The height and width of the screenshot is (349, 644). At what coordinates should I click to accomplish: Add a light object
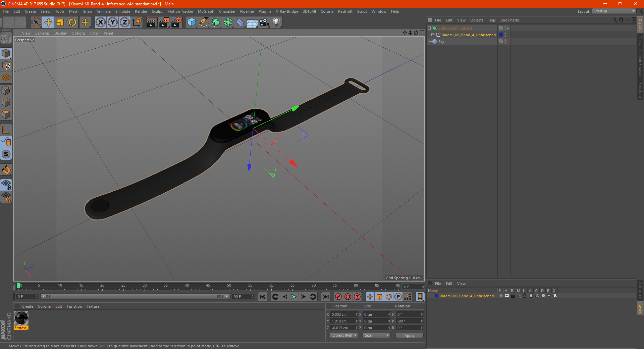click(x=276, y=22)
